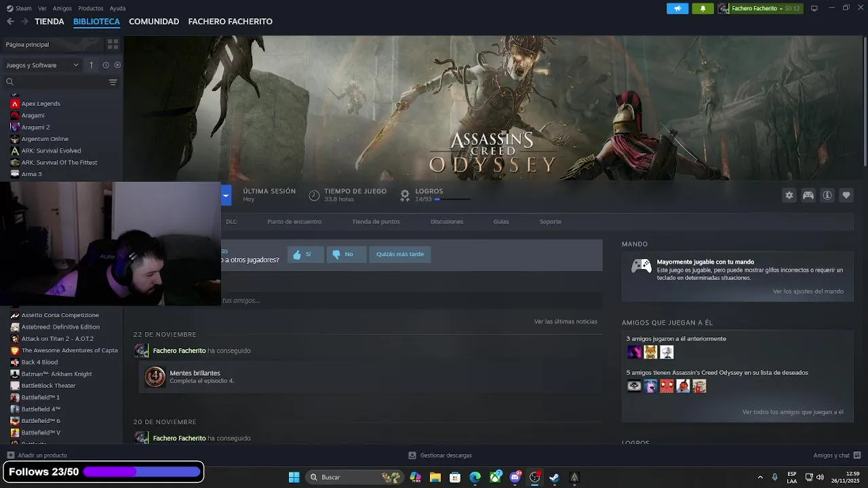Open the Guías tab
The width and height of the screenshot is (868, 488).
[501, 222]
